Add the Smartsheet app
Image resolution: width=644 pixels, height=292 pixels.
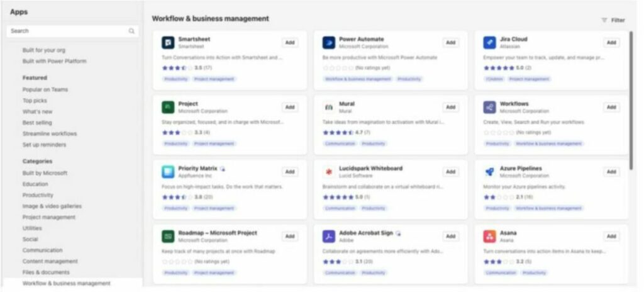point(290,42)
